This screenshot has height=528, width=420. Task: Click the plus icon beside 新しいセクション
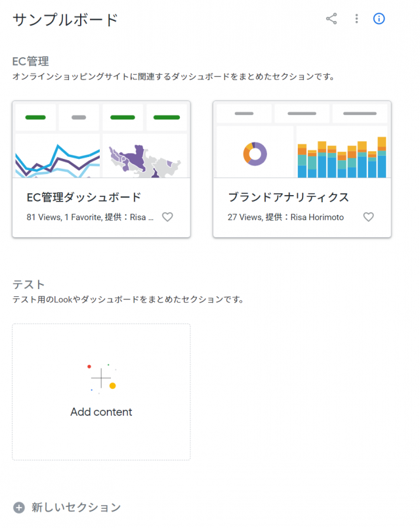[x=19, y=508]
